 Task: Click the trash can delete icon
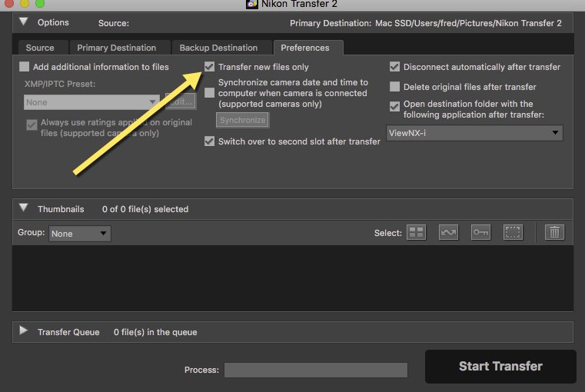[x=554, y=233]
